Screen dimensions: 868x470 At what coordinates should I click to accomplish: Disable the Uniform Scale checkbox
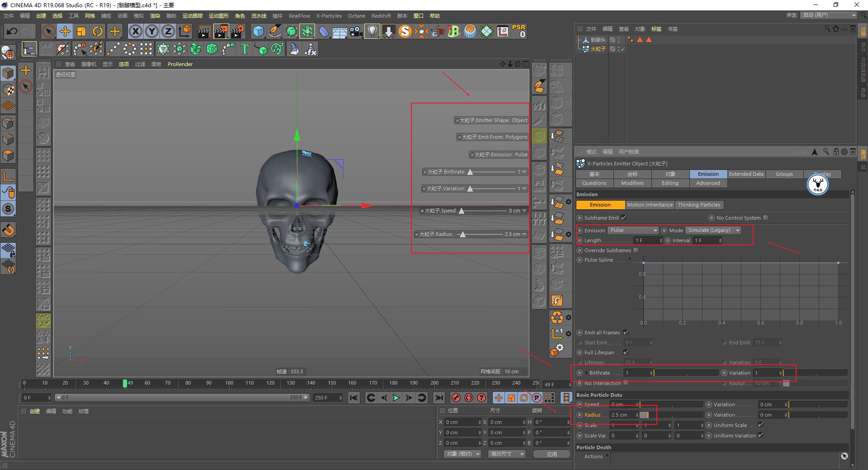(760, 425)
